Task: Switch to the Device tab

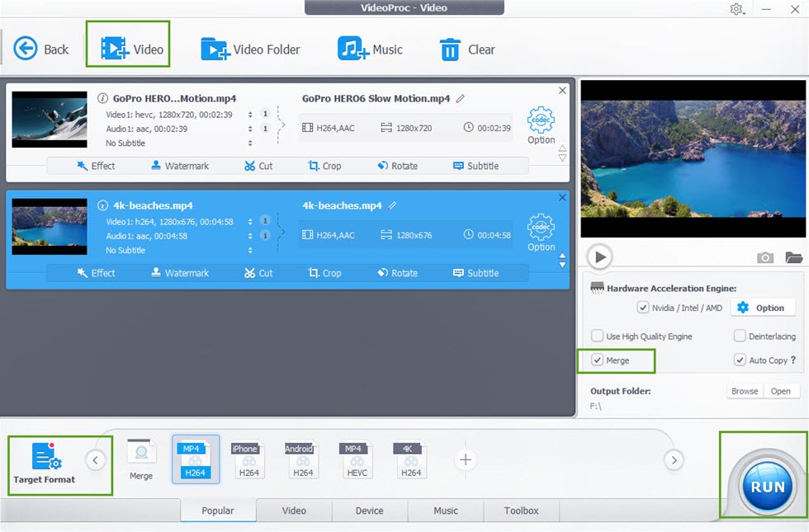Action: (369, 511)
